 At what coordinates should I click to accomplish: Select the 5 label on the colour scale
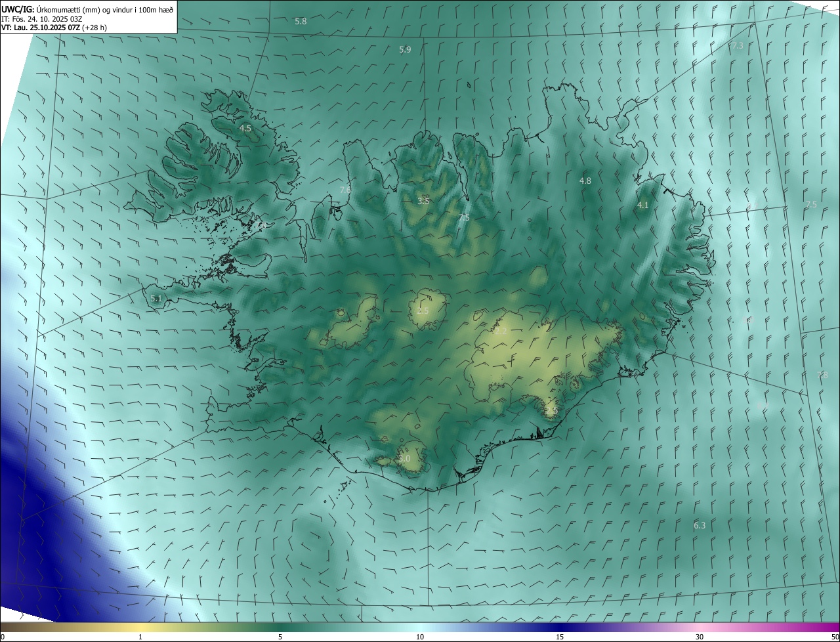[280, 637]
